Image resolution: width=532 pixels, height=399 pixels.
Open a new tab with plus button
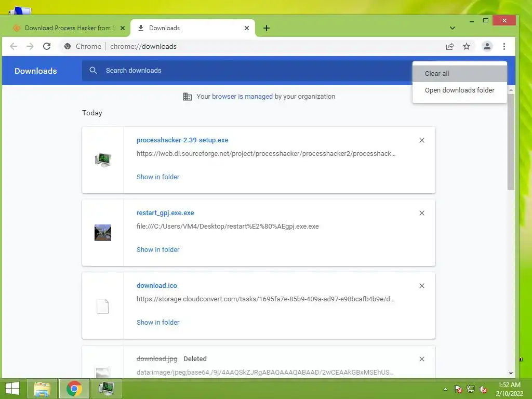click(267, 28)
